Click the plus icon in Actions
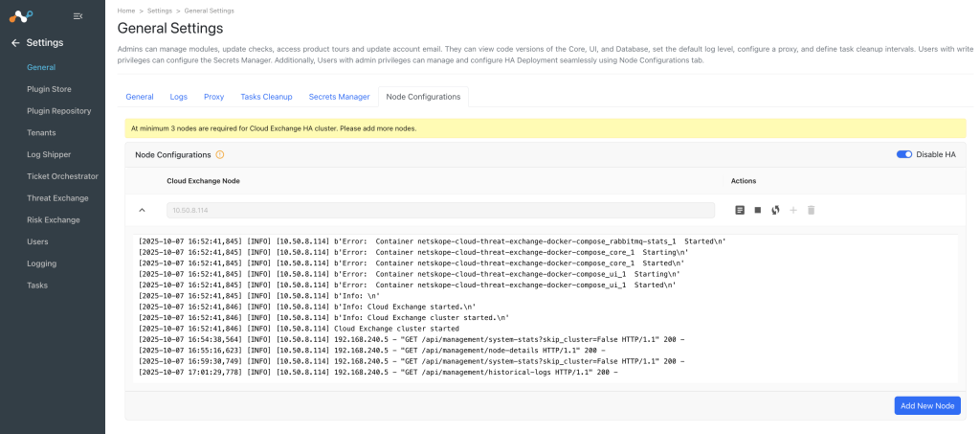 pyautogui.click(x=793, y=210)
